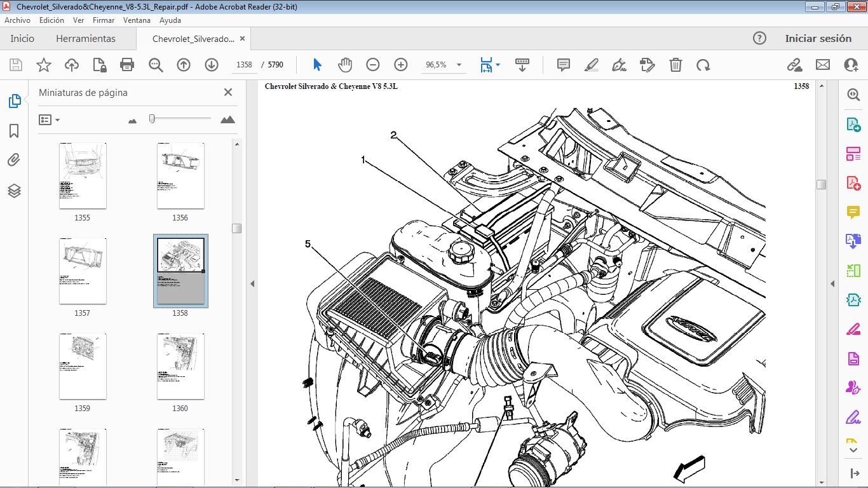Close the Miniaturas de página panel

coord(228,92)
